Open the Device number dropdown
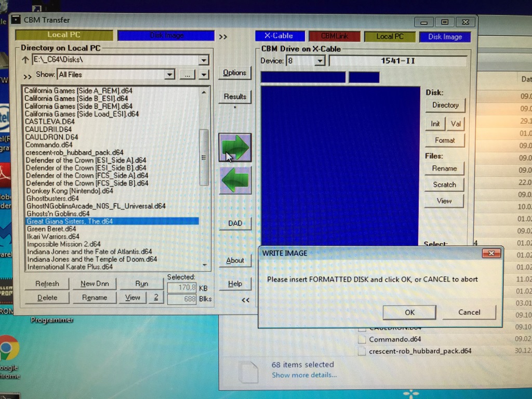Viewport: 532px width, 399px height. click(320, 61)
